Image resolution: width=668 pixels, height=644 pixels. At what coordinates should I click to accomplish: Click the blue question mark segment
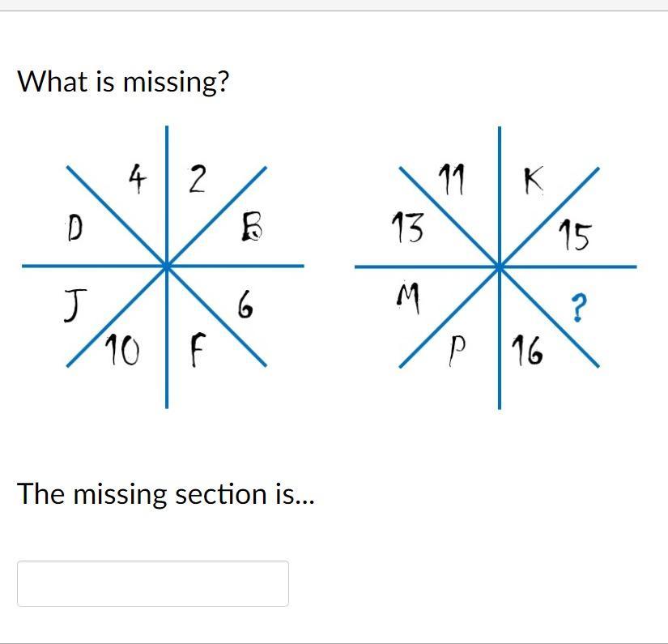577,309
